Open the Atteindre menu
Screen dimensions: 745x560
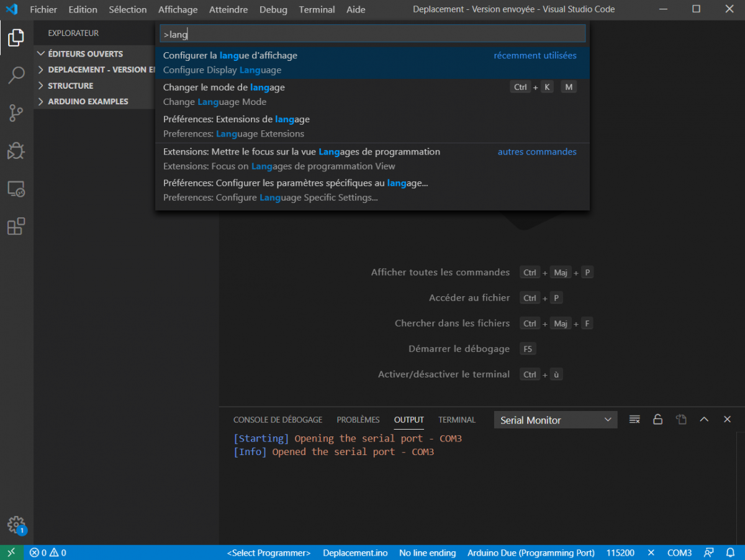(x=228, y=9)
